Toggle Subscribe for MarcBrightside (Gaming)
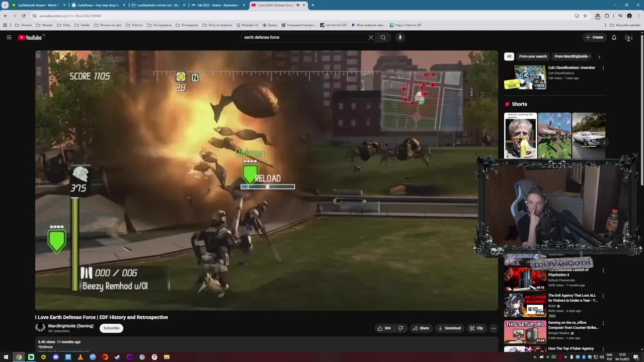This screenshot has width=644, height=362. tap(111, 328)
